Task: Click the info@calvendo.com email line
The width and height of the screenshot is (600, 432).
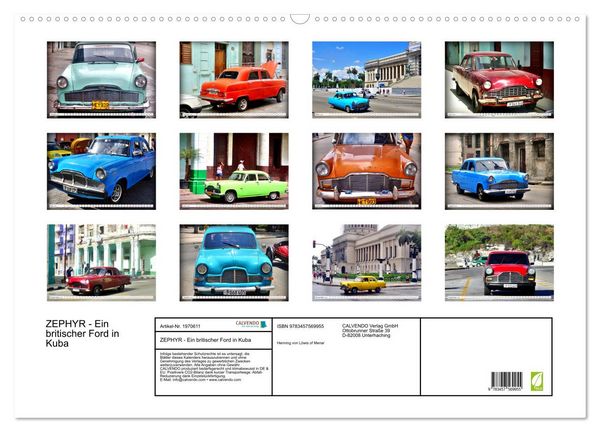Action: (x=201, y=380)
